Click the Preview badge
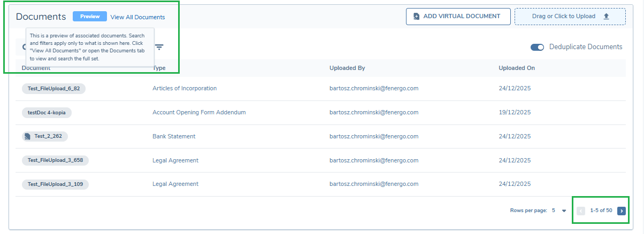This screenshot has height=234, width=644. pyautogui.click(x=90, y=17)
